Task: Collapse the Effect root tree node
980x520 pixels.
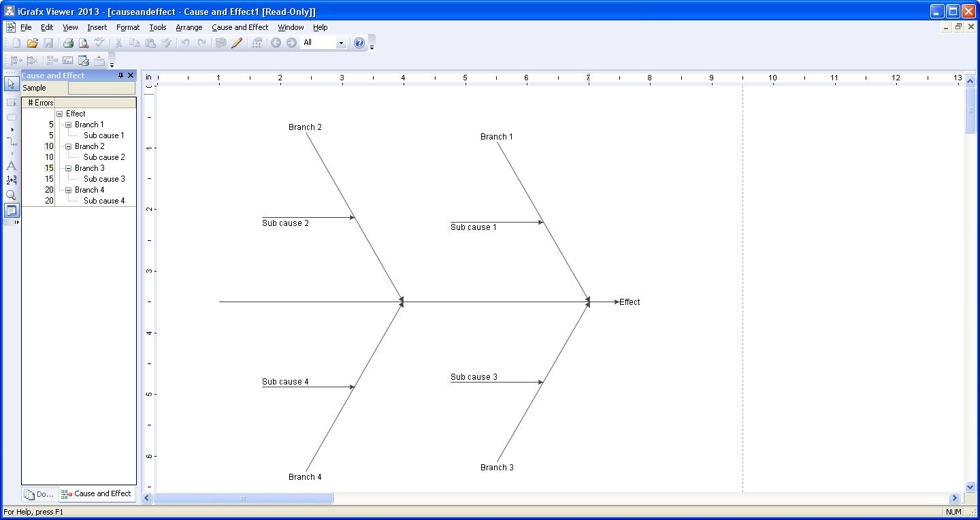Action: point(60,114)
